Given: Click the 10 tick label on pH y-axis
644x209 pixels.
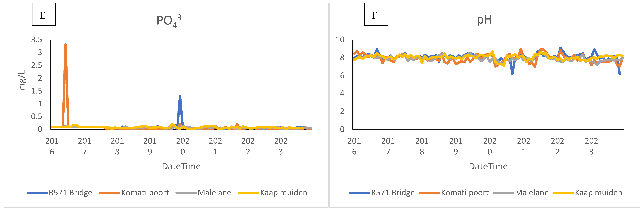Looking at the screenshot, I should coord(340,39).
